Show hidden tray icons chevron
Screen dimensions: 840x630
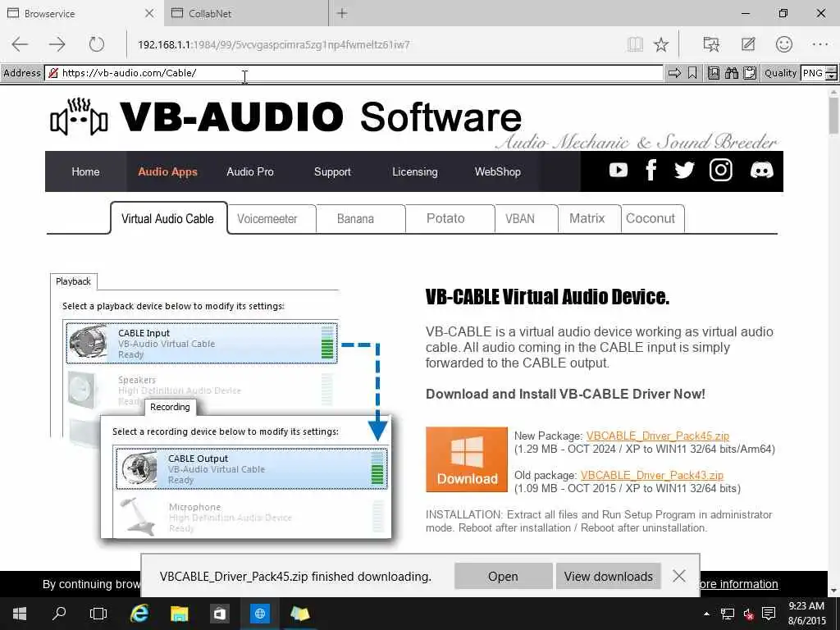706,614
